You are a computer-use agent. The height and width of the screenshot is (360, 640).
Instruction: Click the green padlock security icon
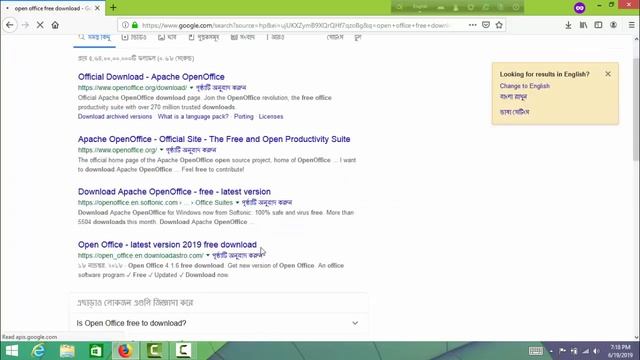(135, 25)
